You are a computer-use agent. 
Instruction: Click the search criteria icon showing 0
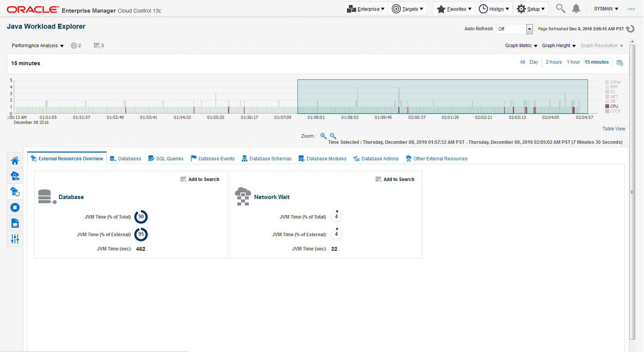[x=99, y=46]
